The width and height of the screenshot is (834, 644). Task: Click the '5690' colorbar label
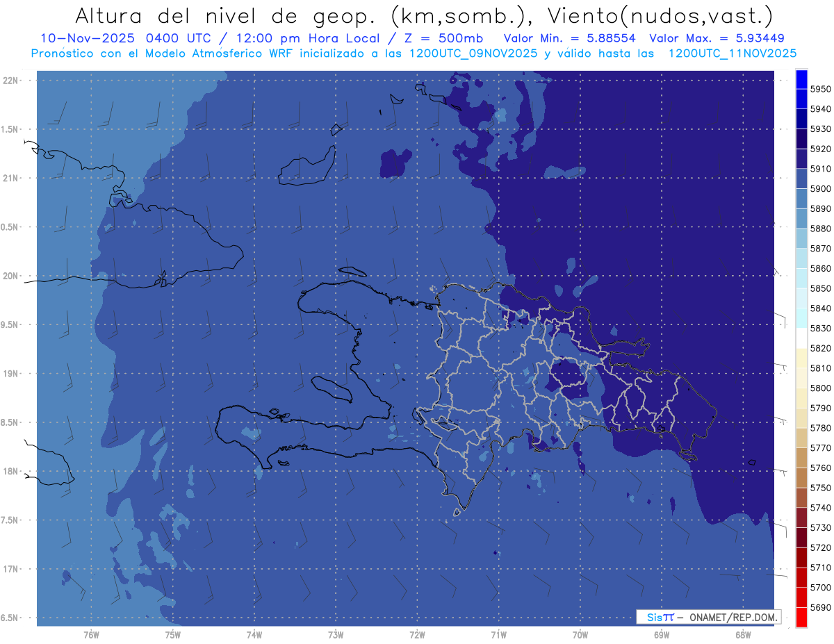(820, 607)
